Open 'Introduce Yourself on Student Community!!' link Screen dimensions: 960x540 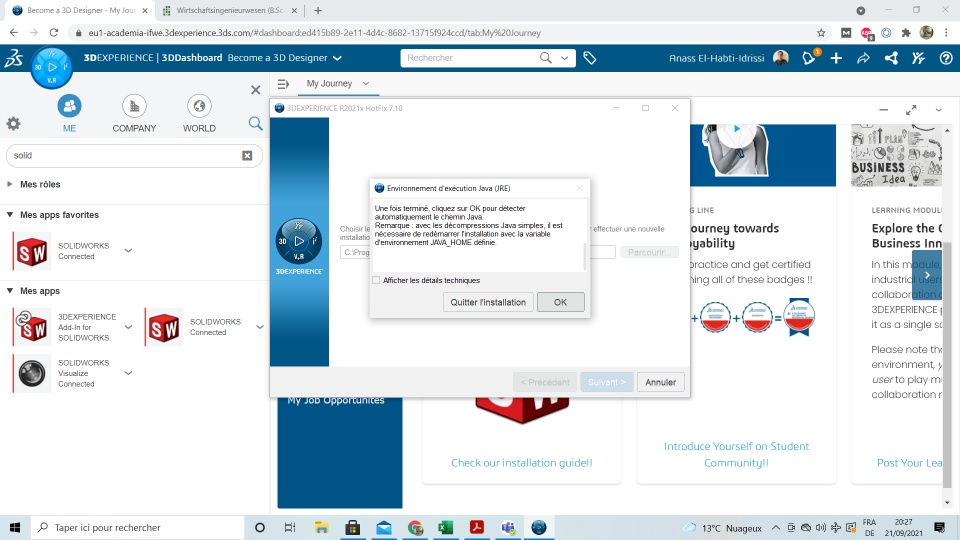[737, 454]
